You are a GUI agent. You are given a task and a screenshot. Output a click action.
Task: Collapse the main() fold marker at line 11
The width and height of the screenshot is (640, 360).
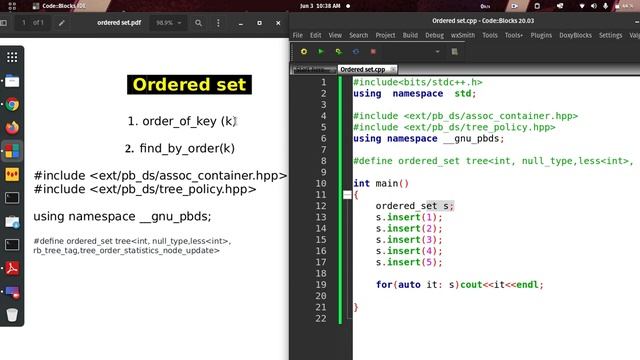point(347,195)
